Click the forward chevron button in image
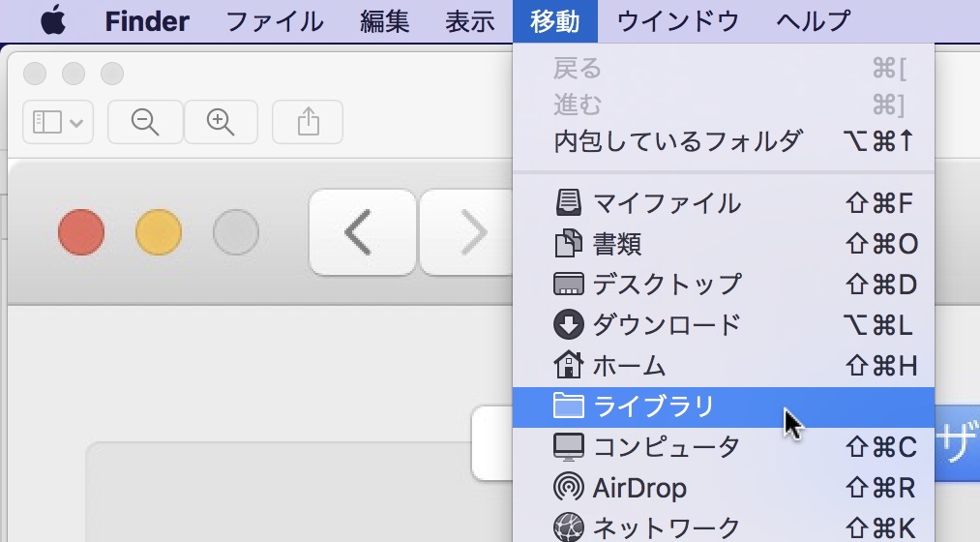The image size is (980, 542). point(466,232)
